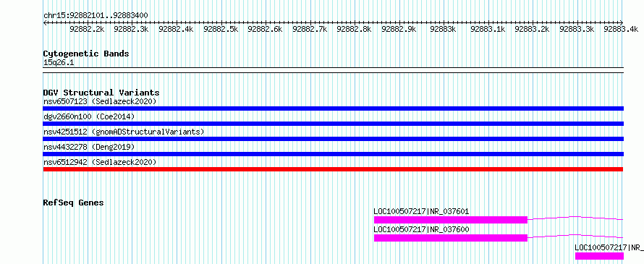Click the NR_037601 intron line
This screenshot has height=264, width=644.
575,217
